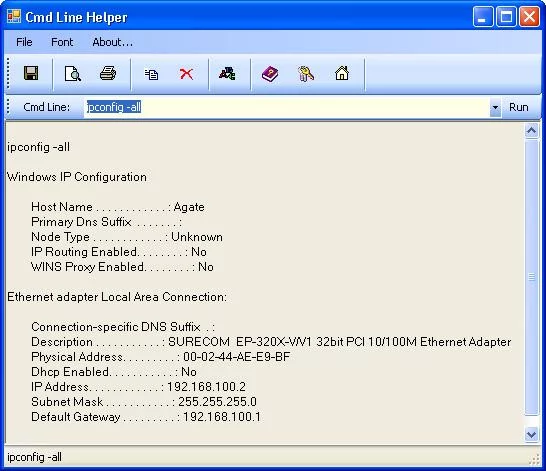
Task: Expand the Cmd Line history dropdown
Action: pos(495,107)
